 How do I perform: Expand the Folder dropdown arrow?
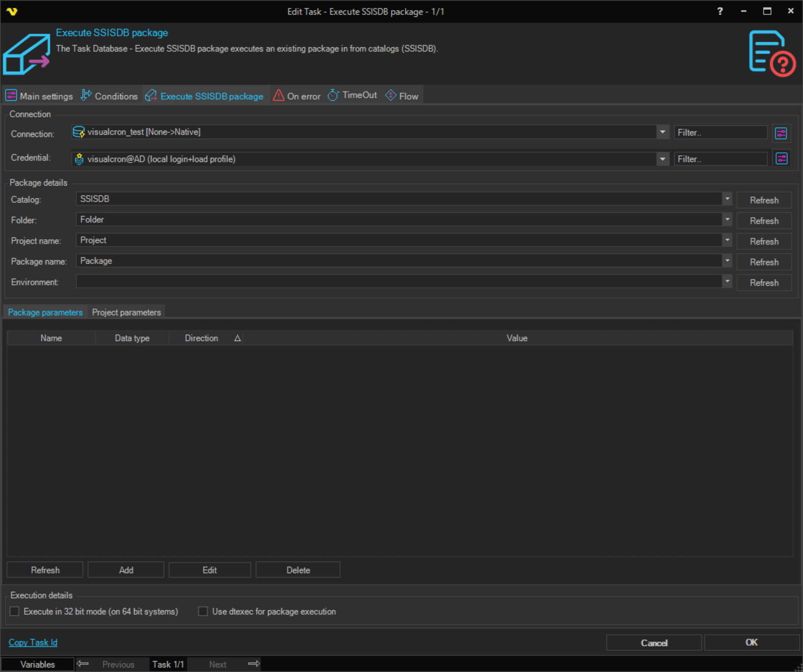point(727,219)
